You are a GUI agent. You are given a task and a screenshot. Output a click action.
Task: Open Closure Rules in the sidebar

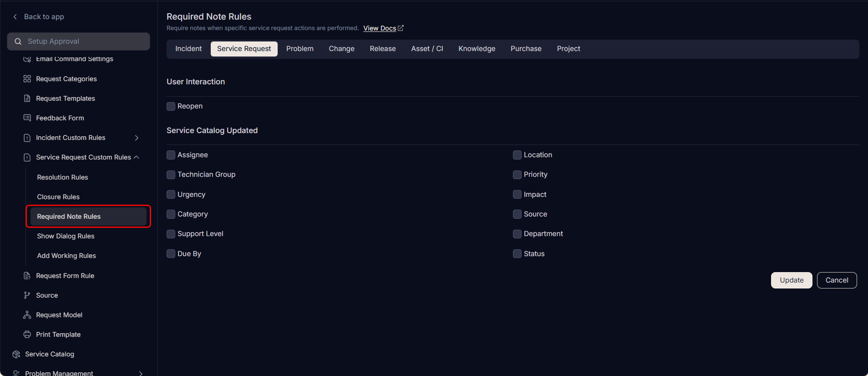point(58,197)
